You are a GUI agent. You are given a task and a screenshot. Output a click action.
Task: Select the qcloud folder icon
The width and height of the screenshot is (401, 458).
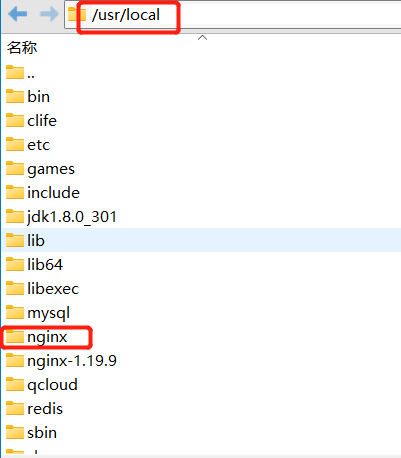(x=15, y=385)
